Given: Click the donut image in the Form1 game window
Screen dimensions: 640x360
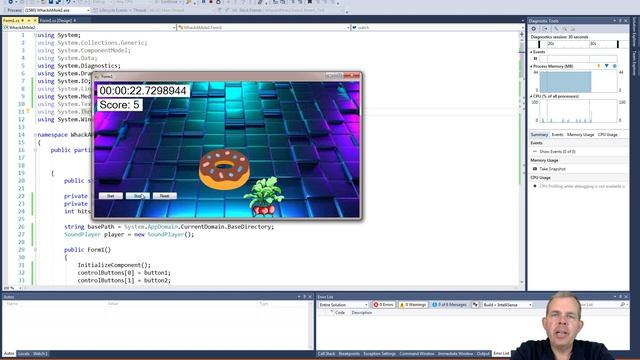Looking at the screenshot, I should [224, 169].
